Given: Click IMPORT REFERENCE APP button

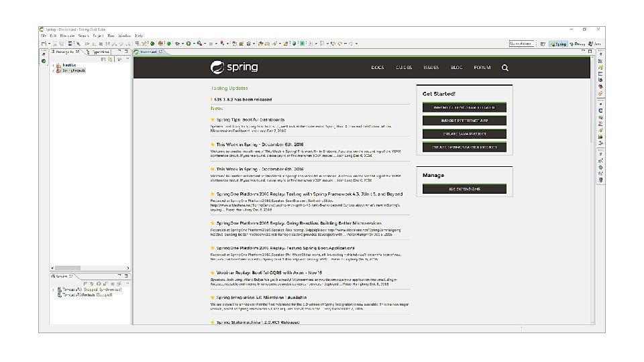Looking at the screenshot, I should 464,121.
